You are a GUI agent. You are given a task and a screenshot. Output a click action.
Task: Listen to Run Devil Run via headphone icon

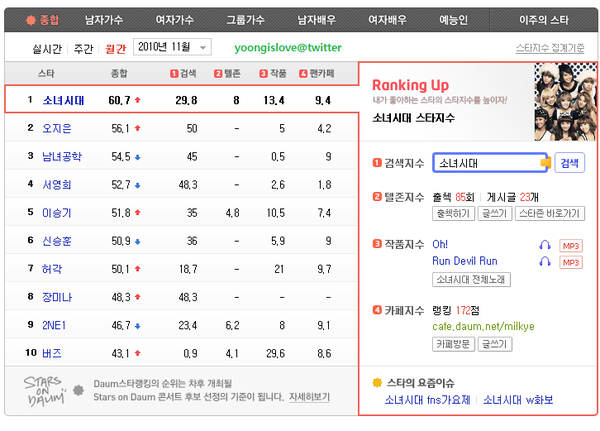[545, 261]
